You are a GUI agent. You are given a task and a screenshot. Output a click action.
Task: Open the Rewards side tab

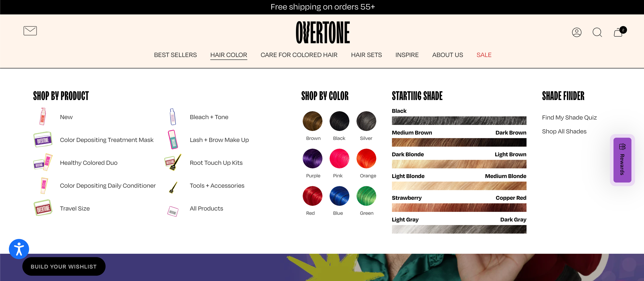coord(622,160)
